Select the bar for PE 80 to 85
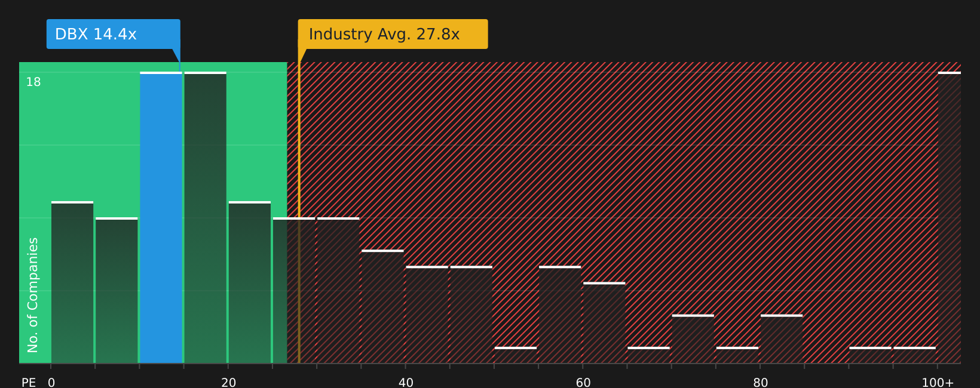This screenshot has width=980, height=388. (x=782, y=339)
